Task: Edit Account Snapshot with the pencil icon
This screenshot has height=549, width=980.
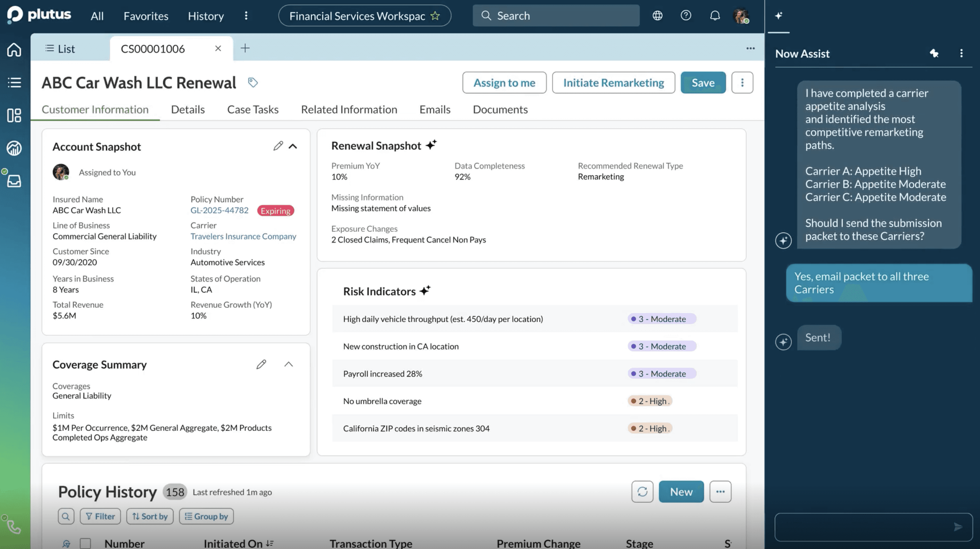Action: coord(278,146)
